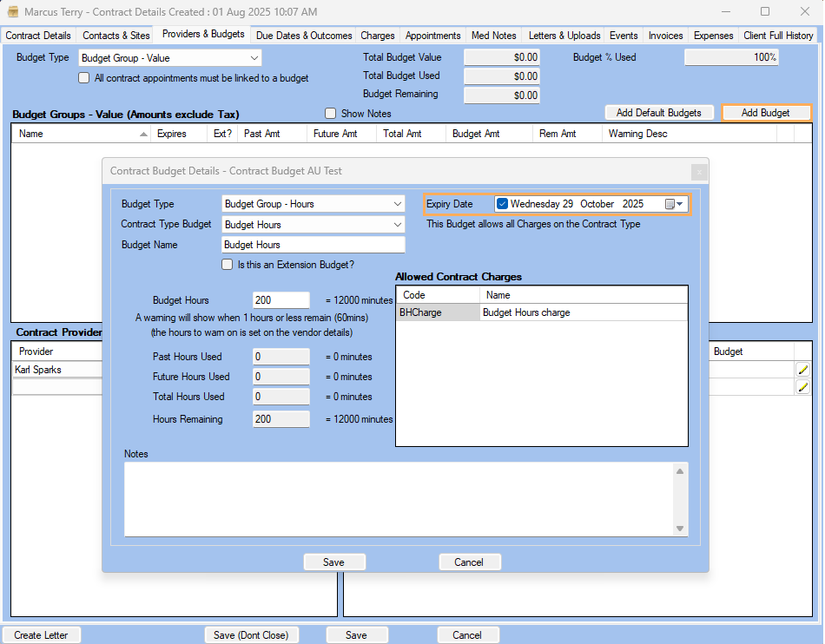Uncheck the Expiry Date checkbox
The width and height of the screenshot is (825, 644).
click(x=502, y=204)
